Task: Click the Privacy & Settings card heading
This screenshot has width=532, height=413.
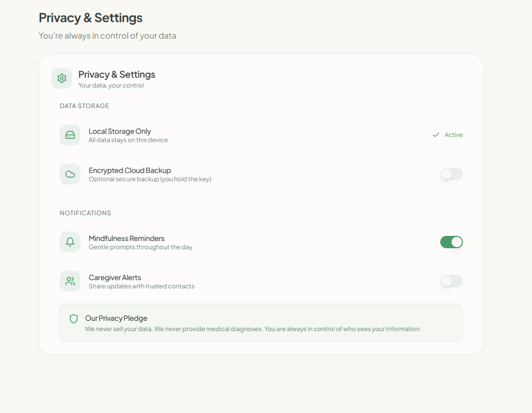Action: [117, 75]
